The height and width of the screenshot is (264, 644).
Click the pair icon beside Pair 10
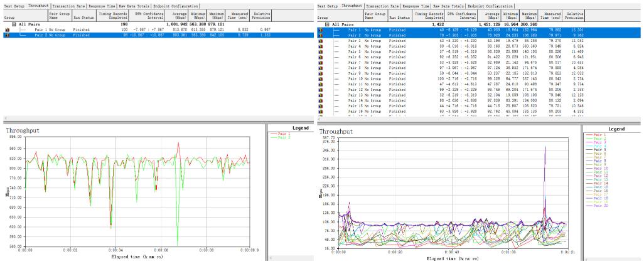click(321, 79)
